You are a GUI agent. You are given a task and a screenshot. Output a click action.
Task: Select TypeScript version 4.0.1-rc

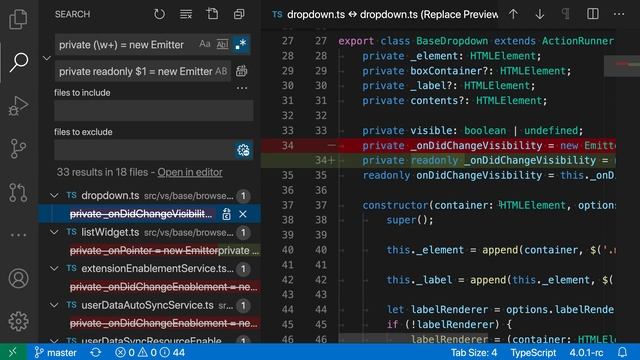coord(586,352)
